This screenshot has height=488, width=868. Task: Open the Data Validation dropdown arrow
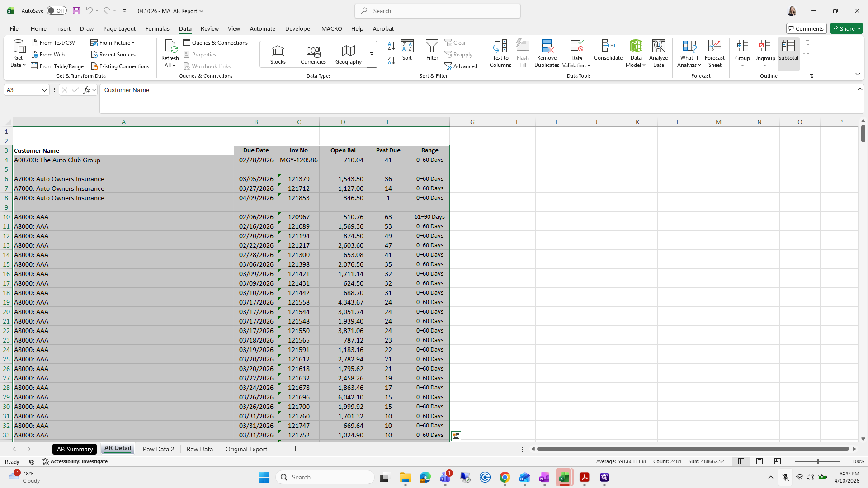point(589,66)
